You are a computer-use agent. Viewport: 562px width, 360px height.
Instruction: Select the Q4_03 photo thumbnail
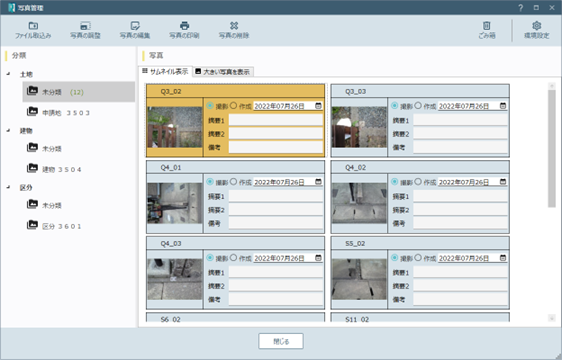(175, 279)
